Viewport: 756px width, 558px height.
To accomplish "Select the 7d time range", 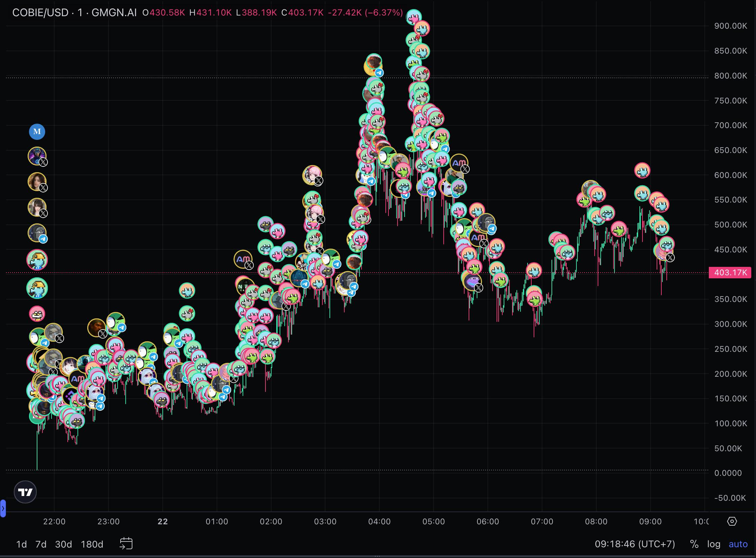I will 41,544.
